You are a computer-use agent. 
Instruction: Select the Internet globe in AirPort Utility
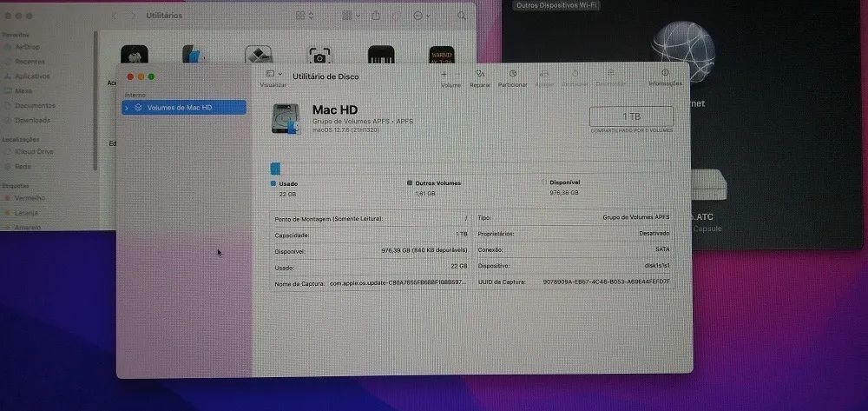point(682,51)
